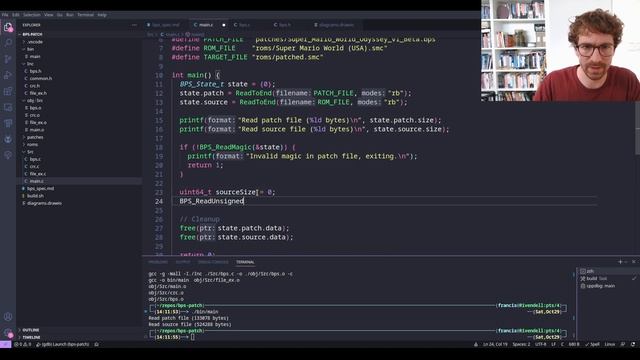Click the Spell checker status item
640x360 pixels.
592,344
